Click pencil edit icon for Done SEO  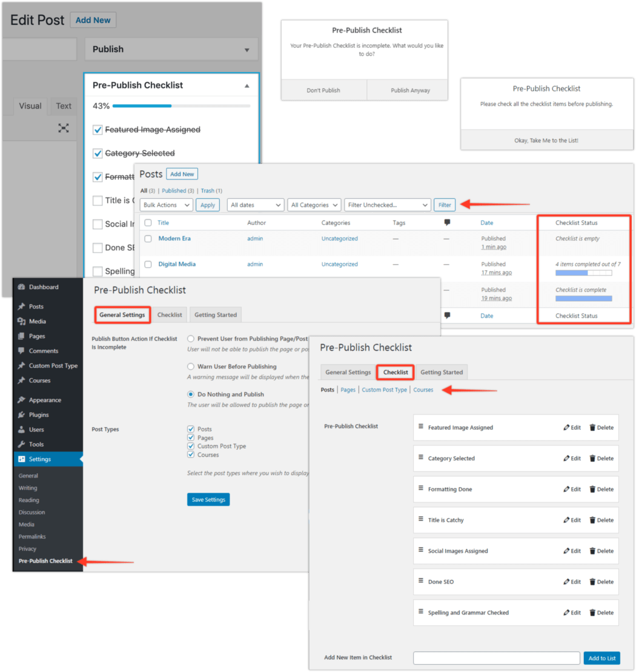[x=566, y=582]
